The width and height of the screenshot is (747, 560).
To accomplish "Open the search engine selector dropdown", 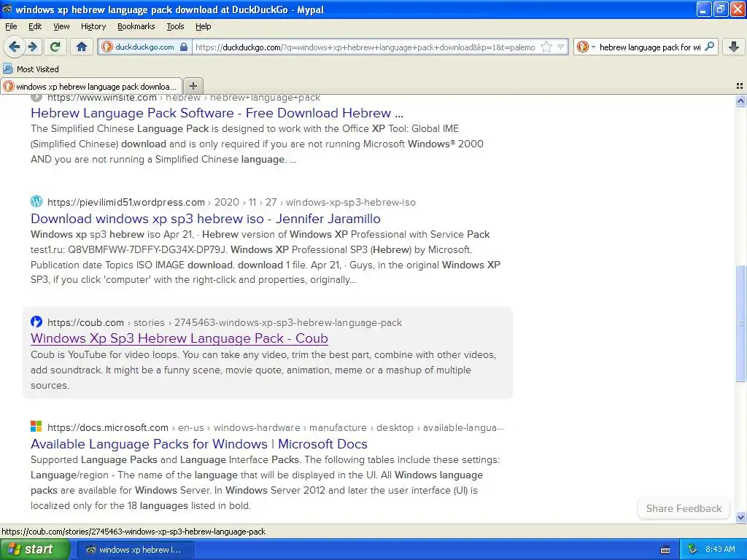I will pyautogui.click(x=586, y=47).
